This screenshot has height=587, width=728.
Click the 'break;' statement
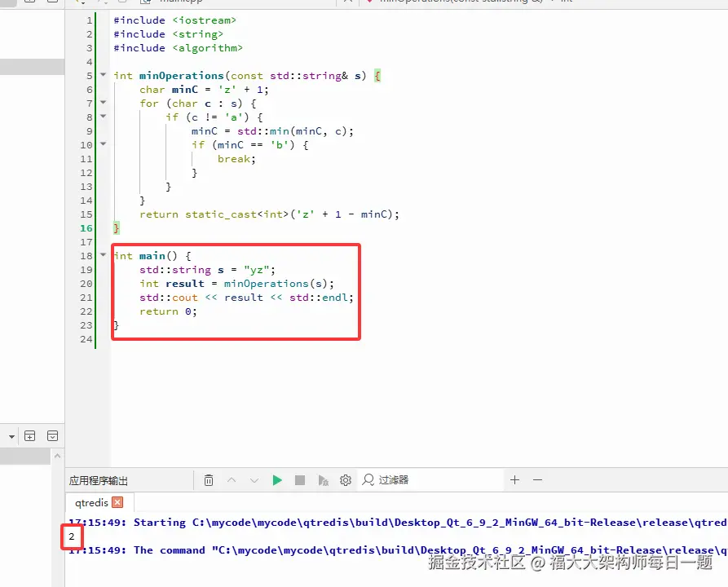[236, 159]
